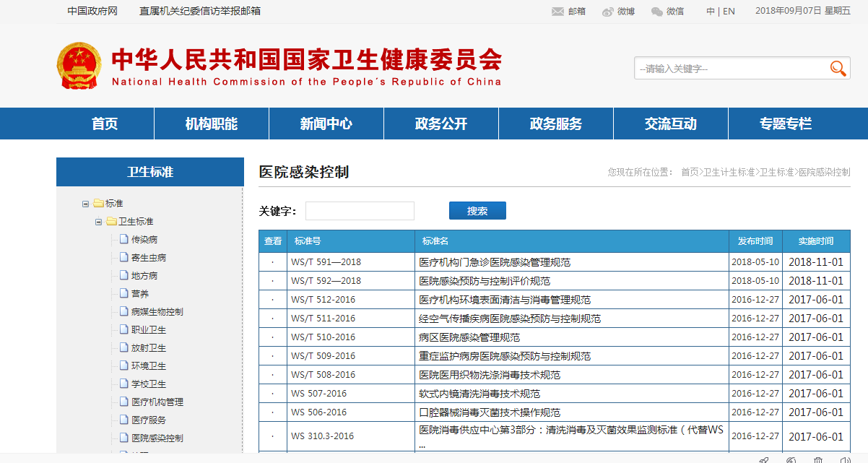868x463 pixels.
Task: Focus the 关键字 keyword input field
Action: 360,211
